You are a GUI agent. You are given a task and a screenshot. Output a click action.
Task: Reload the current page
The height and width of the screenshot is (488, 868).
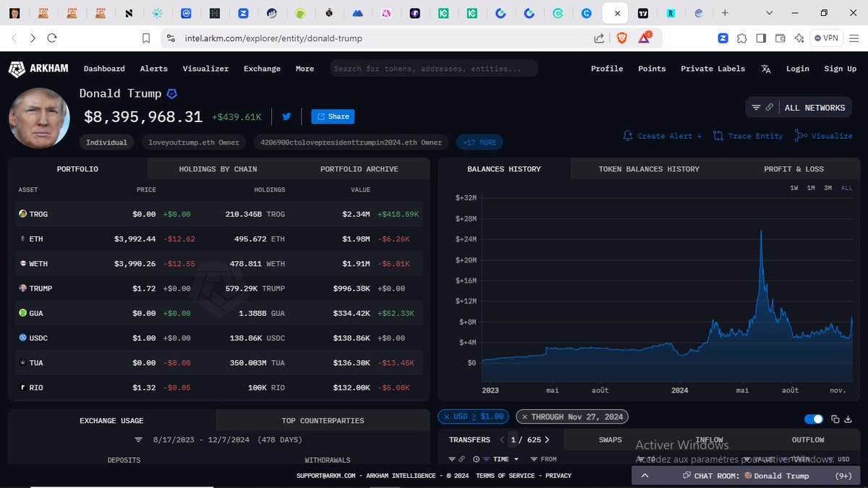pos(52,38)
